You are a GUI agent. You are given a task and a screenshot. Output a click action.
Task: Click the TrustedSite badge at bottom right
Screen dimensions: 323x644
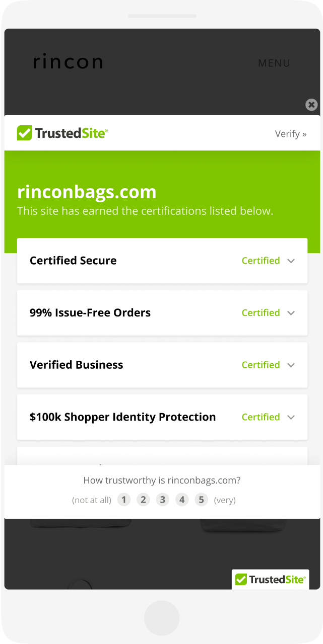click(x=270, y=580)
